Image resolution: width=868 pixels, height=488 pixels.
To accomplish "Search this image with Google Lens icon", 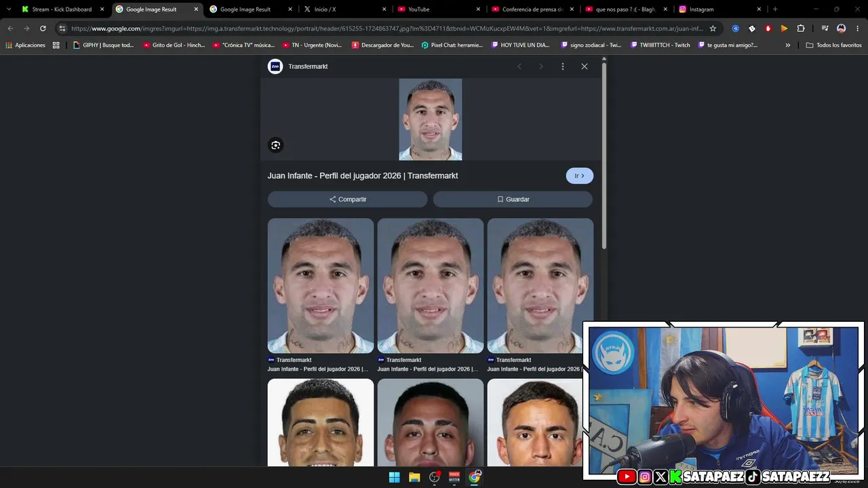I will tap(275, 145).
